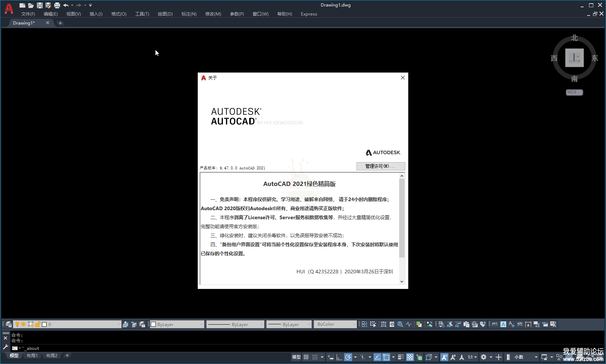Toggle ortho mode in status bar
Image resolution: width=606 pixels, height=364 pixels.
pyautogui.click(x=339, y=357)
